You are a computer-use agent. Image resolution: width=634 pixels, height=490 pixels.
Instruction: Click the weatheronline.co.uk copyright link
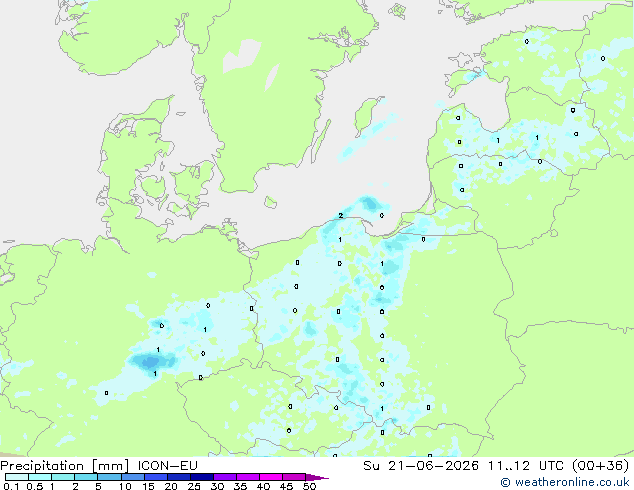pos(565,482)
